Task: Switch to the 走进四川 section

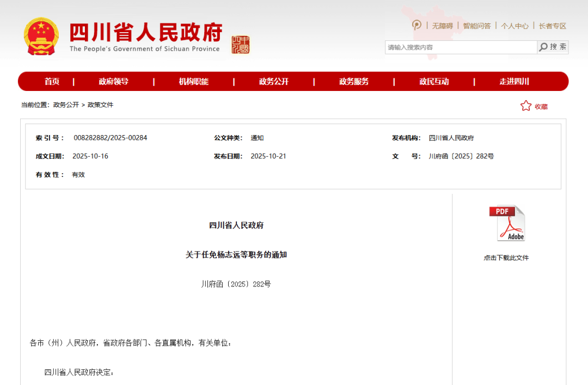Action: (x=514, y=81)
